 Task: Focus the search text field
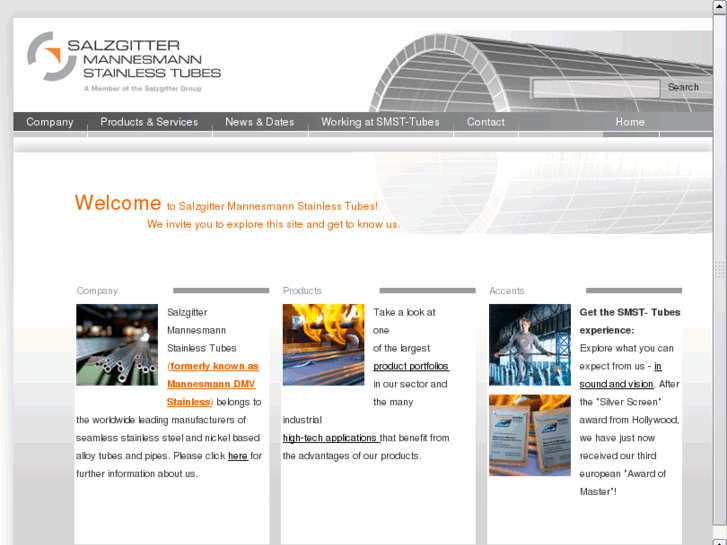[596, 88]
